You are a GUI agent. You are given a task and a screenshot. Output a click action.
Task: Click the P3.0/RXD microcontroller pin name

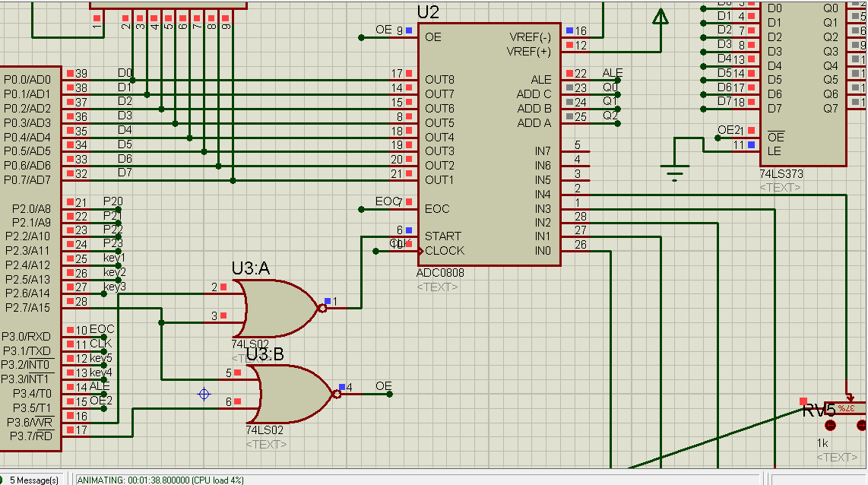tap(26, 337)
